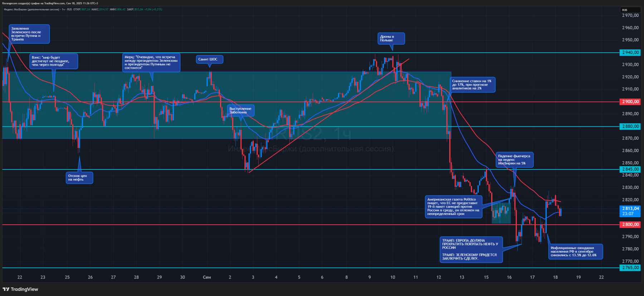Screen dimensions: 644x296
Task: Select date 5 on the time axis
Action: (299, 277)
